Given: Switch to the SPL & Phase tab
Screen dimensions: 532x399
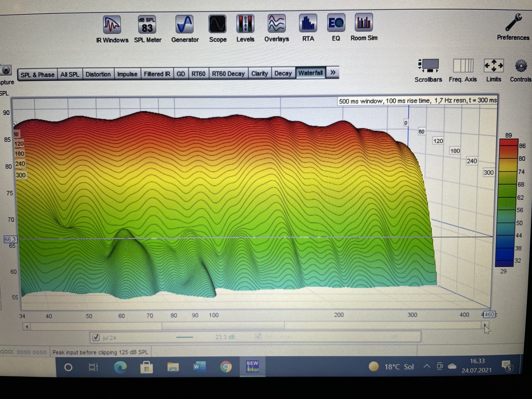Looking at the screenshot, I should 37,75.
